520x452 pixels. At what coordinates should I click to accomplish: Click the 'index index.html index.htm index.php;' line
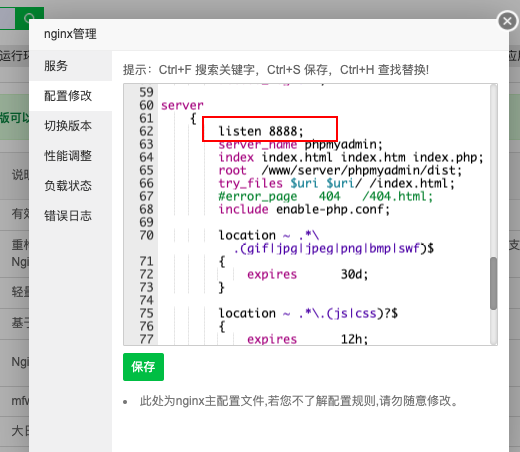pyautogui.click(x=351, y=157)
